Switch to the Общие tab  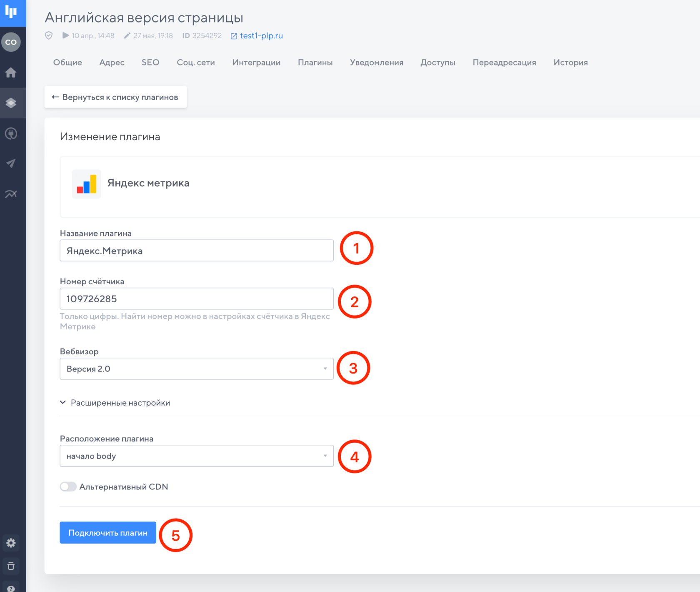(67, 63)
